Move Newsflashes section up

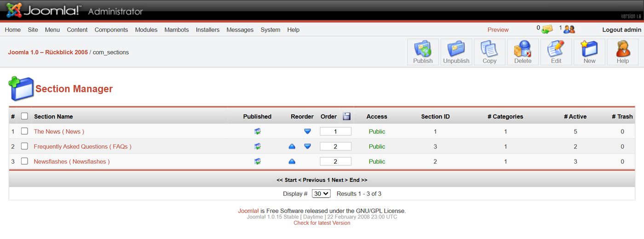coord(292,161)
